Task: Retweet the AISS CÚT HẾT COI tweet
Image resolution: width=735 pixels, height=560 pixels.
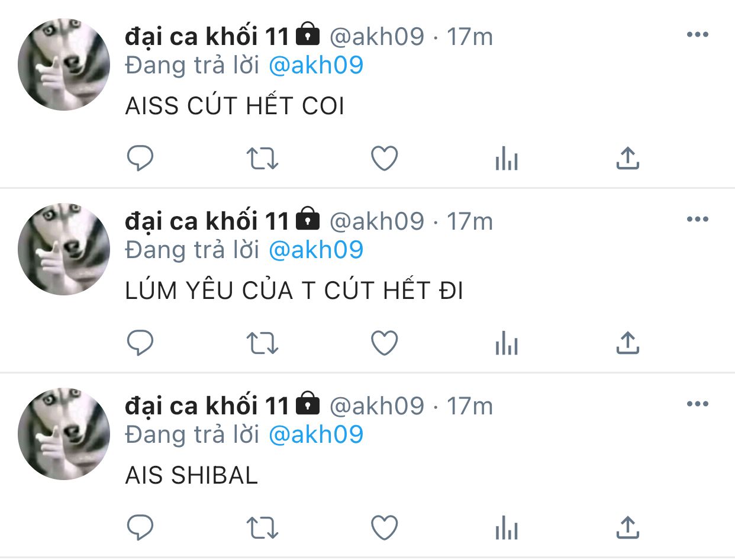Action: (x=262, y=159)
